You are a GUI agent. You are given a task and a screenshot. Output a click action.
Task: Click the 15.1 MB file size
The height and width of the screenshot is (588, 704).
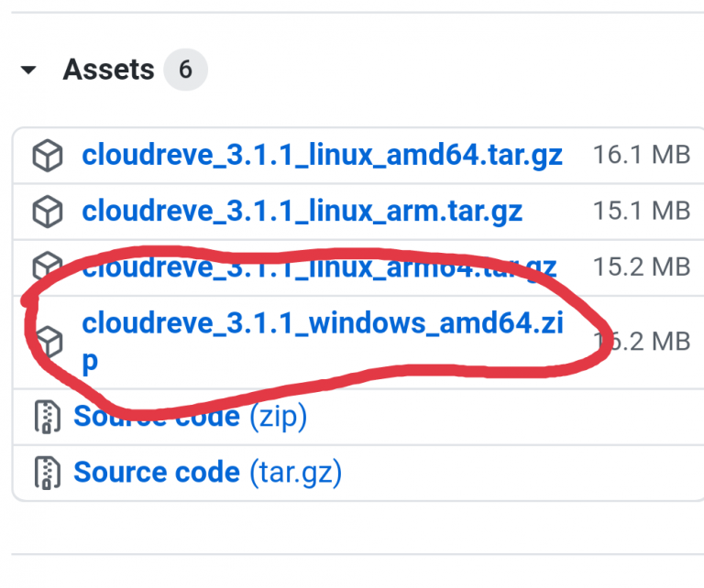coord(641,212)
